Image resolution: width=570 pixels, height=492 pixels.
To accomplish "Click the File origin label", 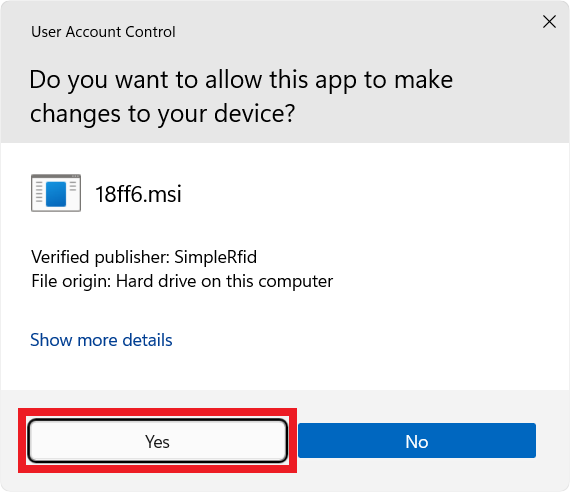I will (x=71, y=281).
